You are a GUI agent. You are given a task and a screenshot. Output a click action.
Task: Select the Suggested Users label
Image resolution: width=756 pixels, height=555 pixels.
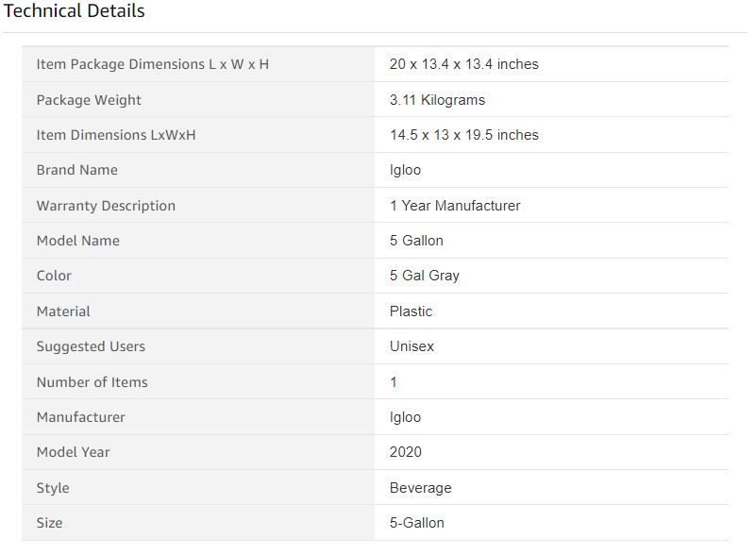[91, 346]
